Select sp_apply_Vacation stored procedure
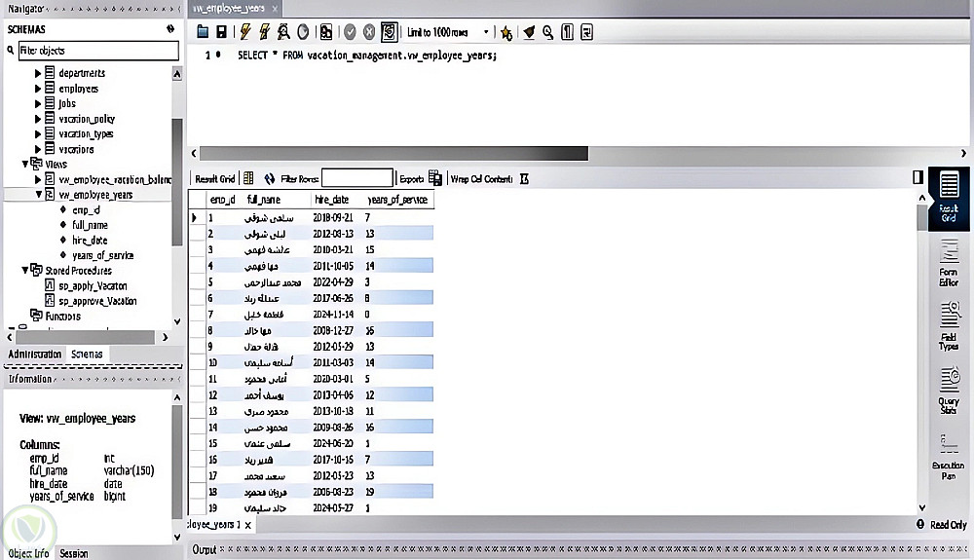This screenshot has width=974, height=560. pyautogui.click(x=93, y=285)
